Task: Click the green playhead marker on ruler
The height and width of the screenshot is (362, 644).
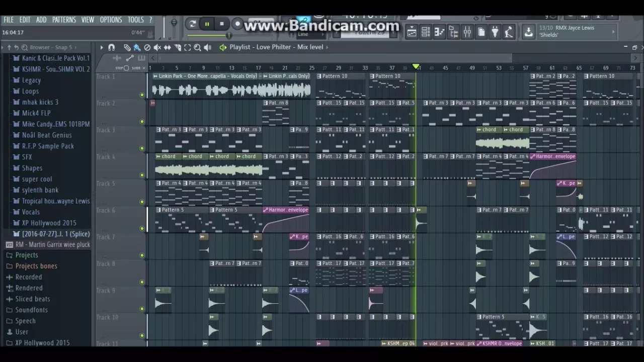Action: [416, 66]
